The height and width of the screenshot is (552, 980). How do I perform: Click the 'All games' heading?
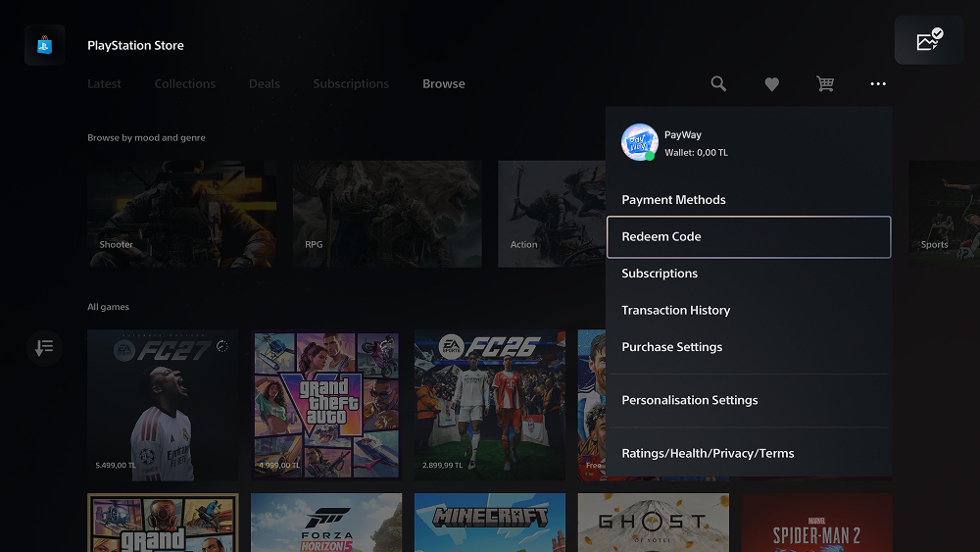tap(108, 307)
